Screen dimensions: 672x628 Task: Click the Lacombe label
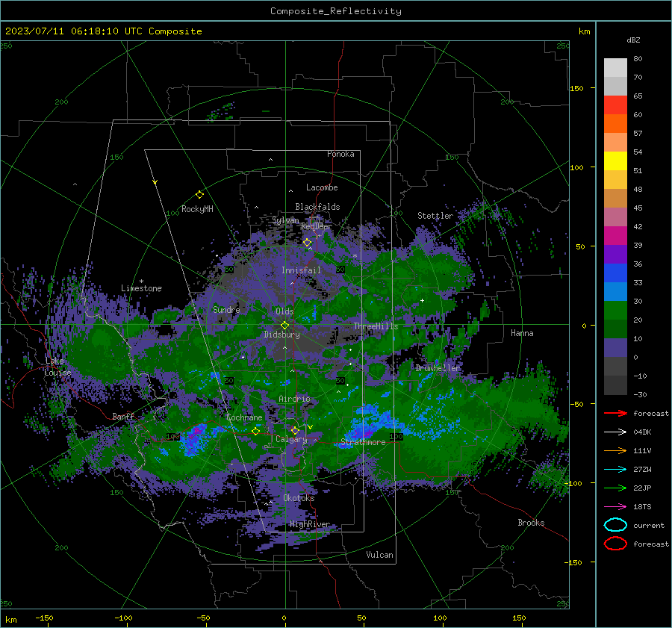[322, 187]
